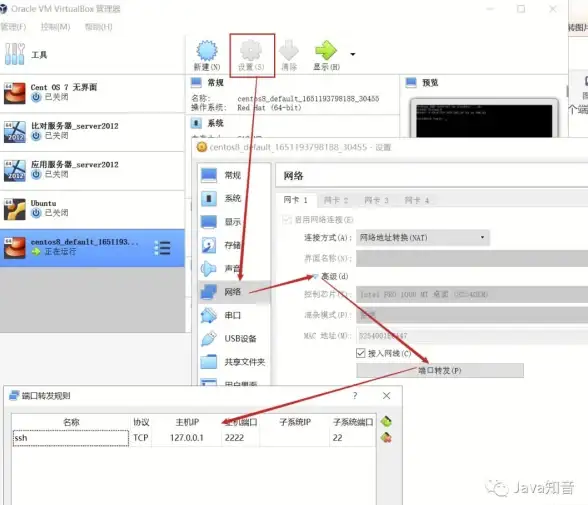This screenshot has width=588, height=505.
Task: Click help question mark in port forwarding dialog
Action: (355, 396)
